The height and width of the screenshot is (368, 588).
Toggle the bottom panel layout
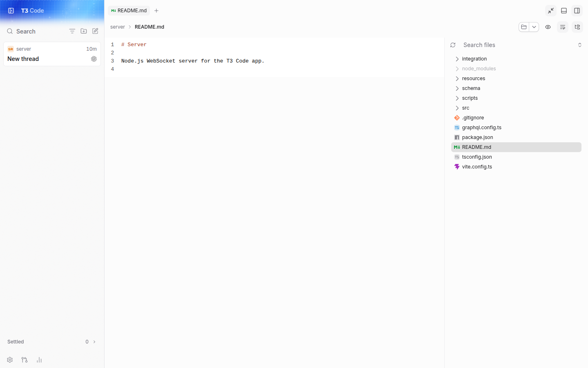[x=564, y=11]
